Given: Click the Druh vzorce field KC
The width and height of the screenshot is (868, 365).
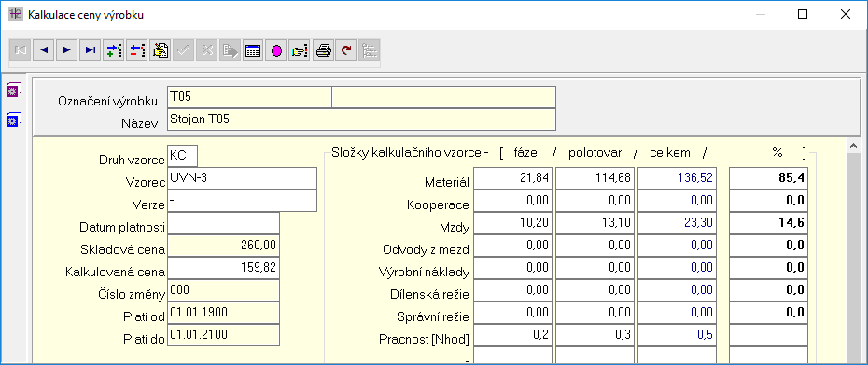Looking at the screenshot, I should 182,156.
